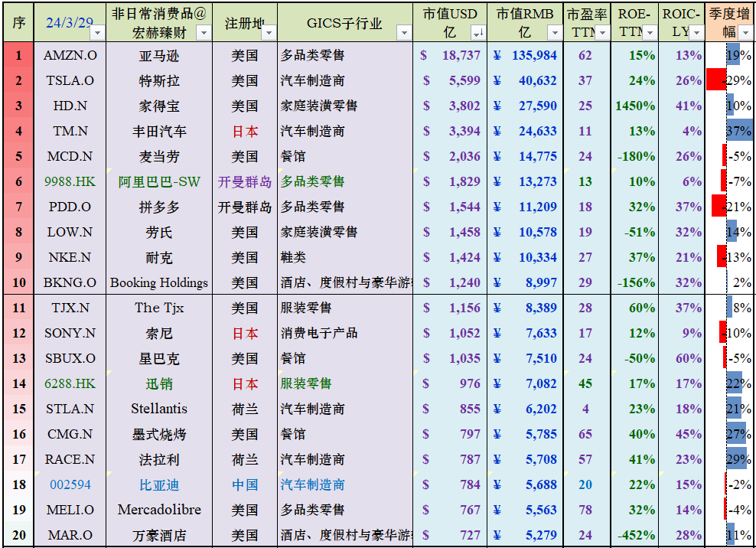
Task: Select the 星巴克 company name cell
Action: (x=159, y=358)
